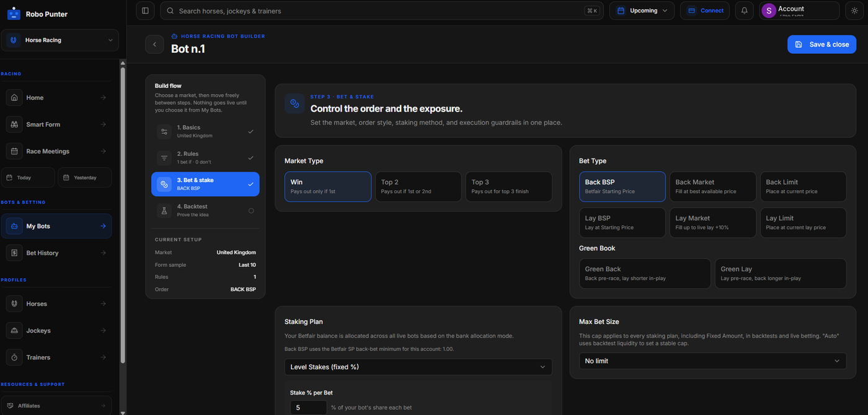Expand the Upcoming dropdown

(642, 11)
